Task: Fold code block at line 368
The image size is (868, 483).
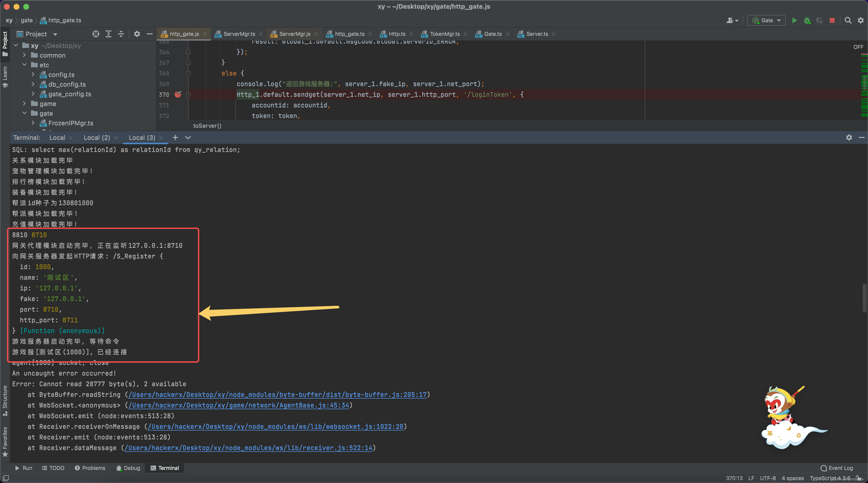Action: coord(188,73)
